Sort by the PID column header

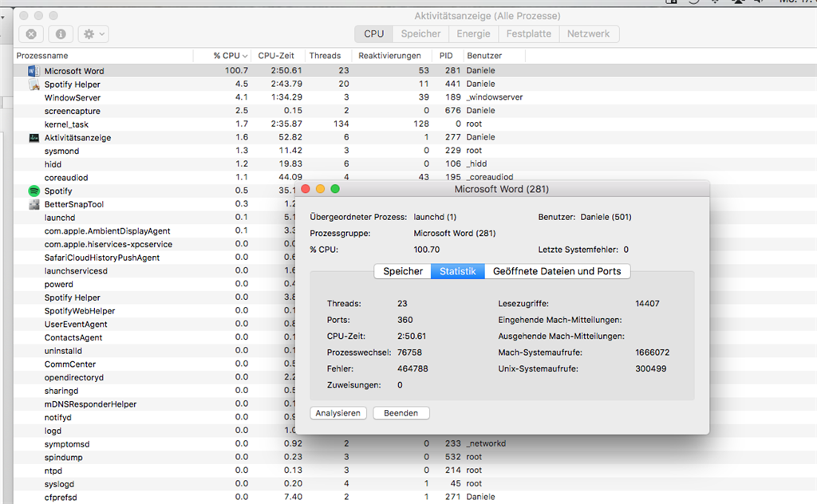(446, 56)
